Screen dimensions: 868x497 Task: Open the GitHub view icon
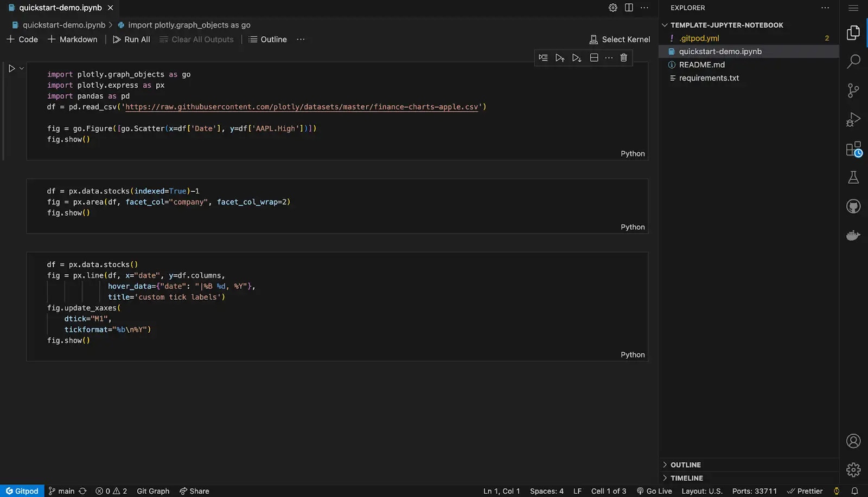(x=853, y=206)
